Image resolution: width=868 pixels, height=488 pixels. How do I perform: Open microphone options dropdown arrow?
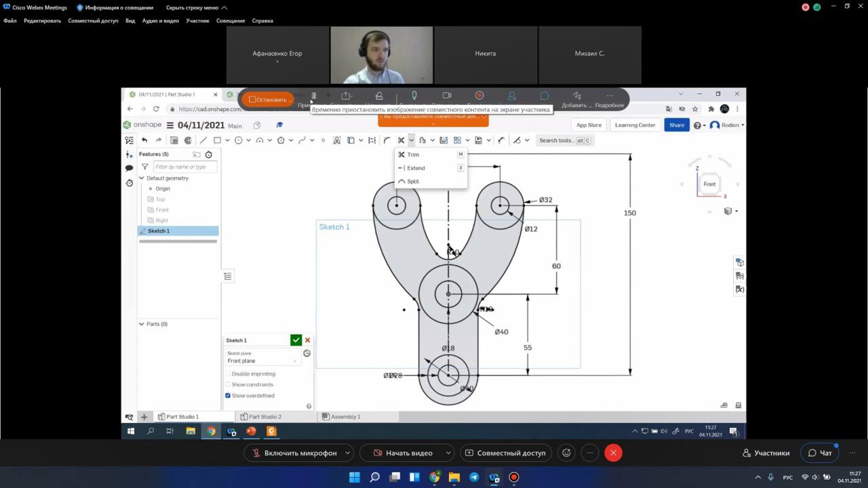point(348,453)
